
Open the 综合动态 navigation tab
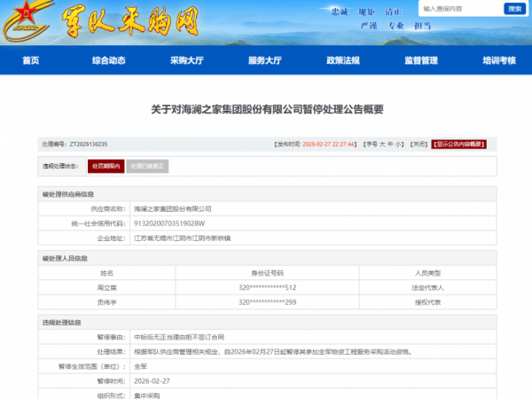click(x=108, y=60)
